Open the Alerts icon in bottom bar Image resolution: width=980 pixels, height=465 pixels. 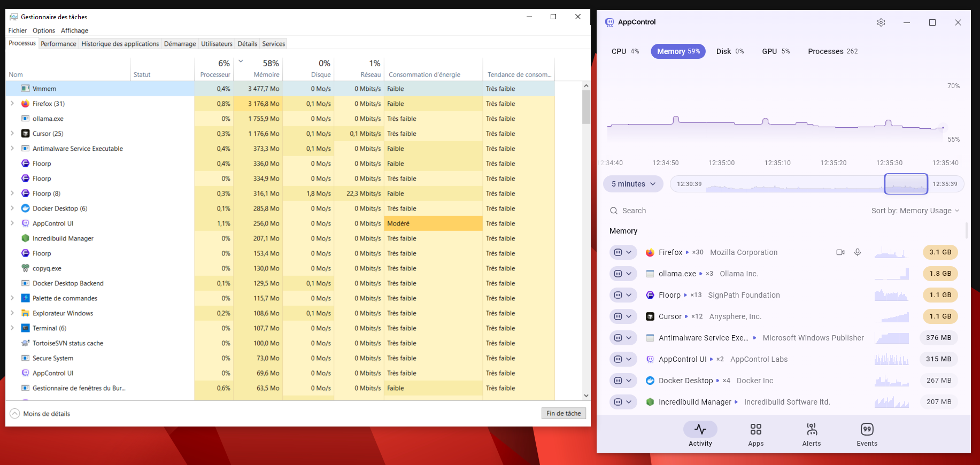coord(811,429)
